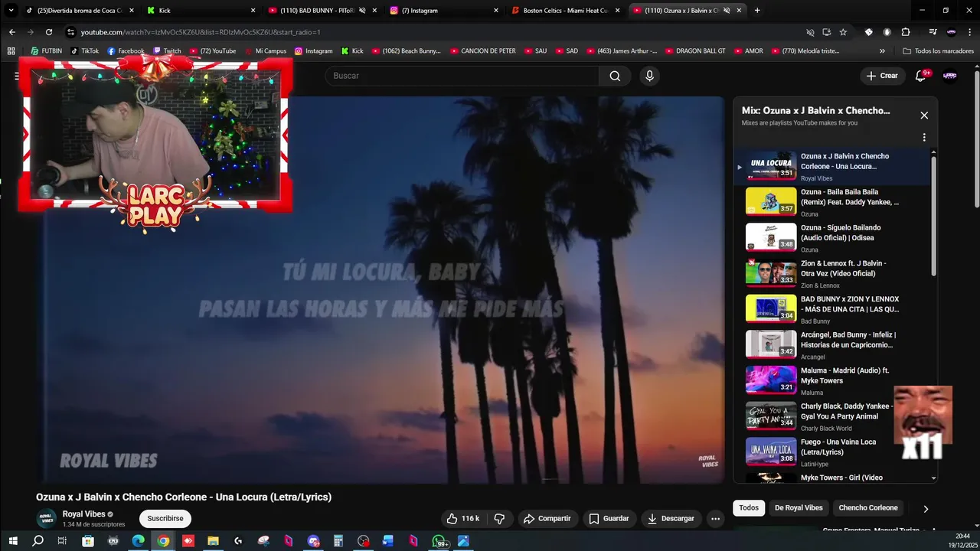
Task: Play Zion & Lennox - Otra Vez video
Action: pyautogui.click(x=837, y=273)
